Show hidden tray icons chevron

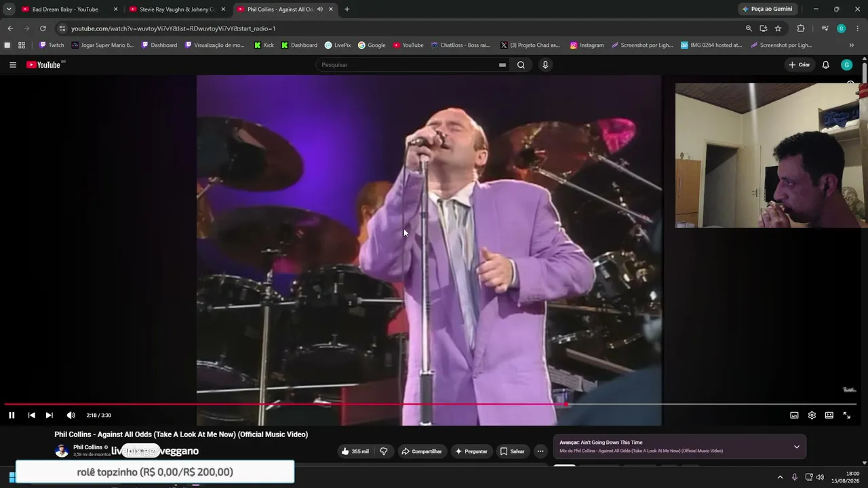(780, 477)
